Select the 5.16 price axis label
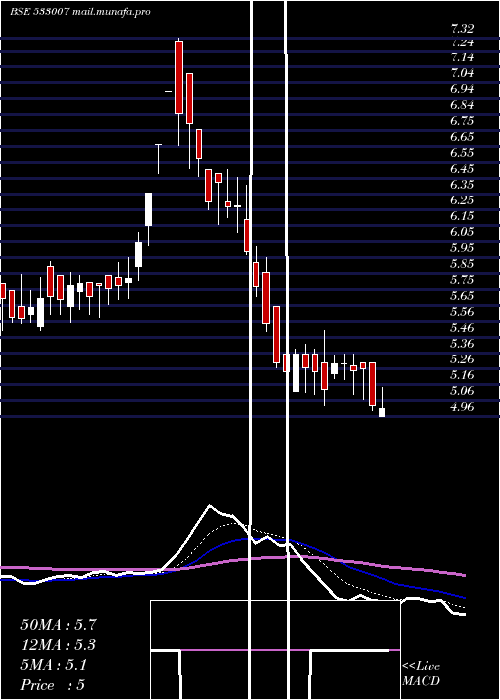Viewport: 500px width, 700px height. [x=462, y=375]
